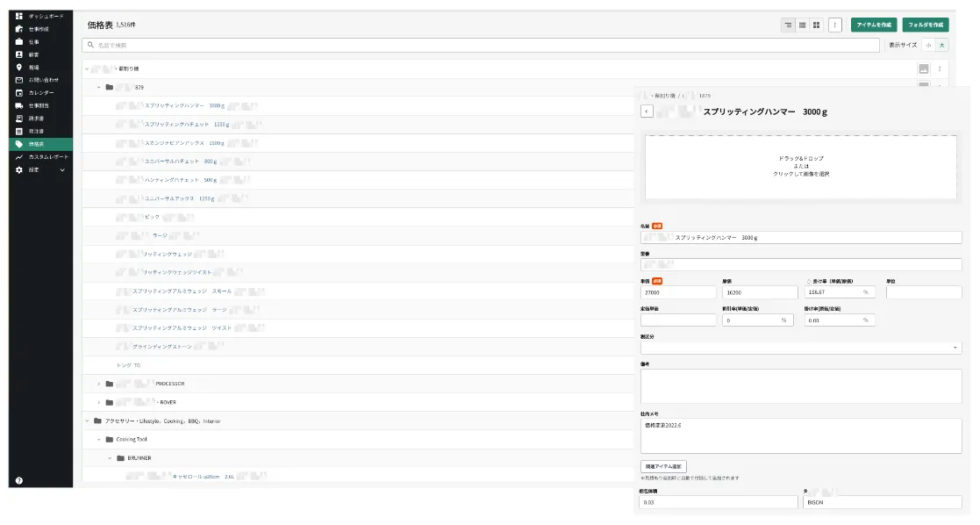Focus the 名前で検索 search field
Image resolution: width=980 pixels, height=525 pixels.
pos(481,45)
